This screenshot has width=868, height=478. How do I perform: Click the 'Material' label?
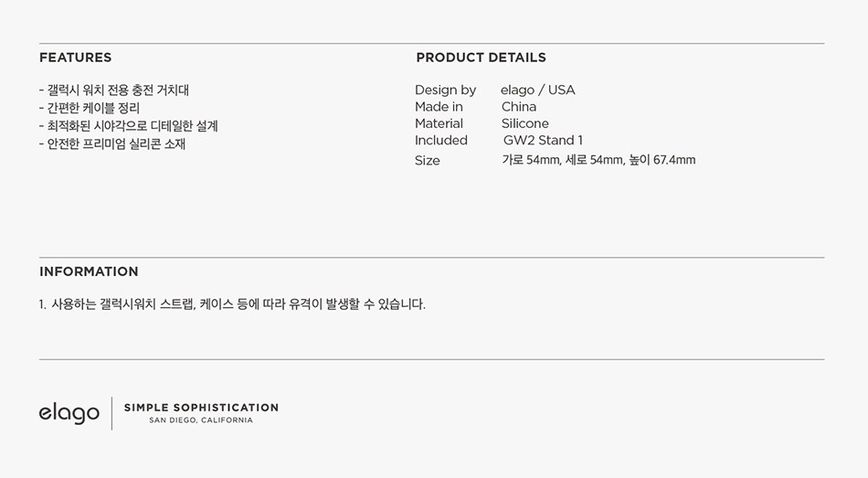coord(439,123)
